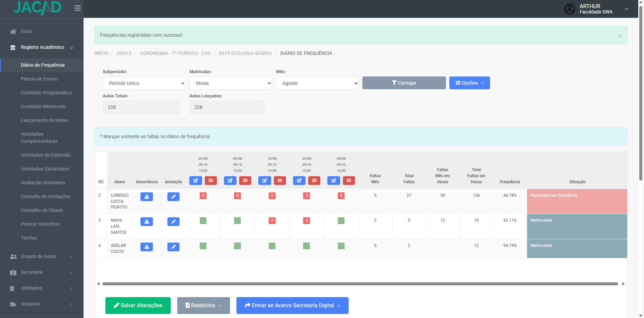Viewport: 644px width, 318px height.
Task: Click the Aulas Lançadas field
Action: [227, 107]
